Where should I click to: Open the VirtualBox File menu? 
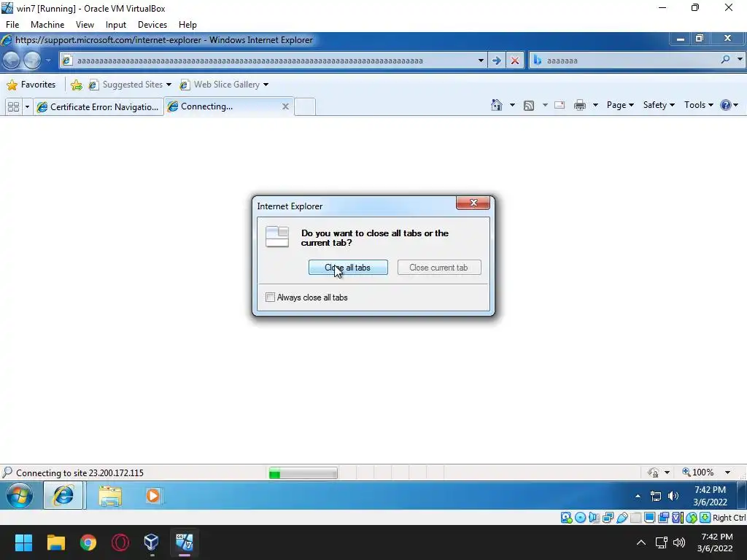[x=12, y=25]
